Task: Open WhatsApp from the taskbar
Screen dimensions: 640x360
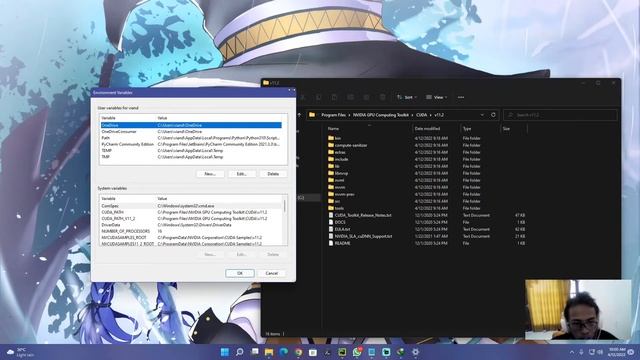Action: [x=357, y=352]
